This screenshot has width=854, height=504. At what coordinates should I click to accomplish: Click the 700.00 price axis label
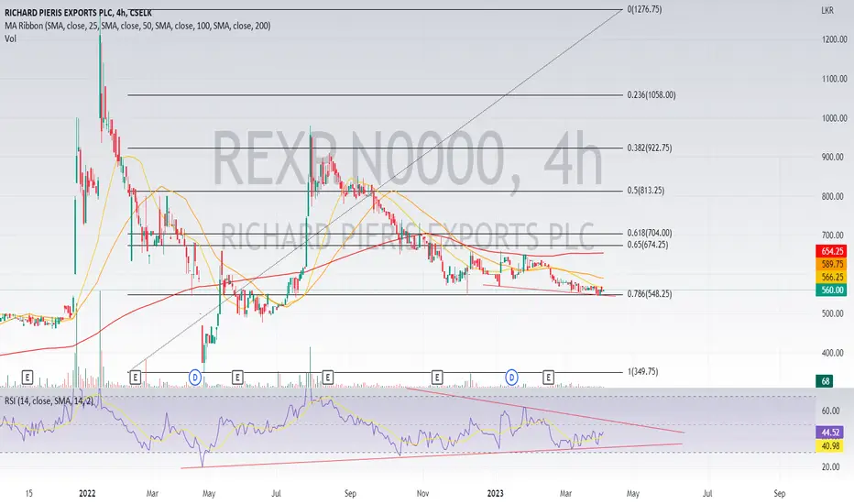[x=832, y=236]
